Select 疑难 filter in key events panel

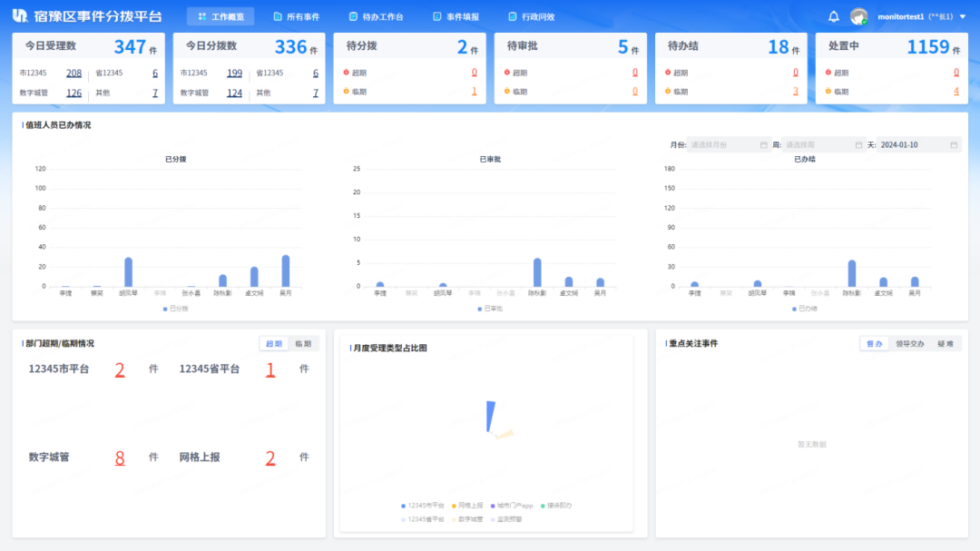coord(946,344)
